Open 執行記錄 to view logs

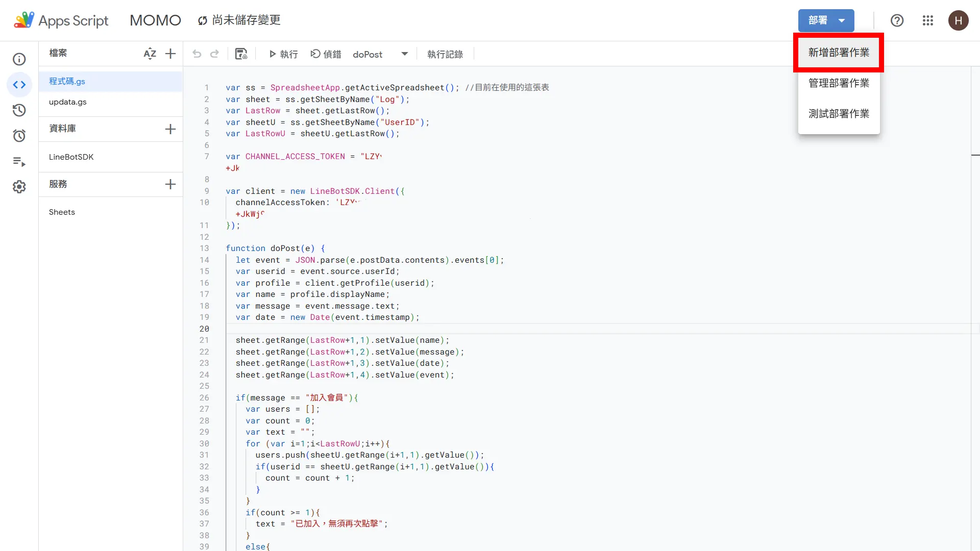coord(445,54)
